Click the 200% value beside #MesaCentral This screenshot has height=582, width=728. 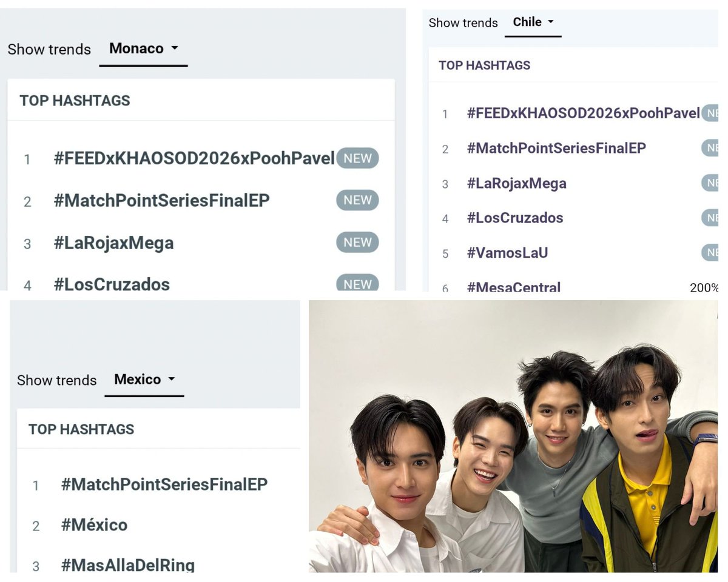704,287
